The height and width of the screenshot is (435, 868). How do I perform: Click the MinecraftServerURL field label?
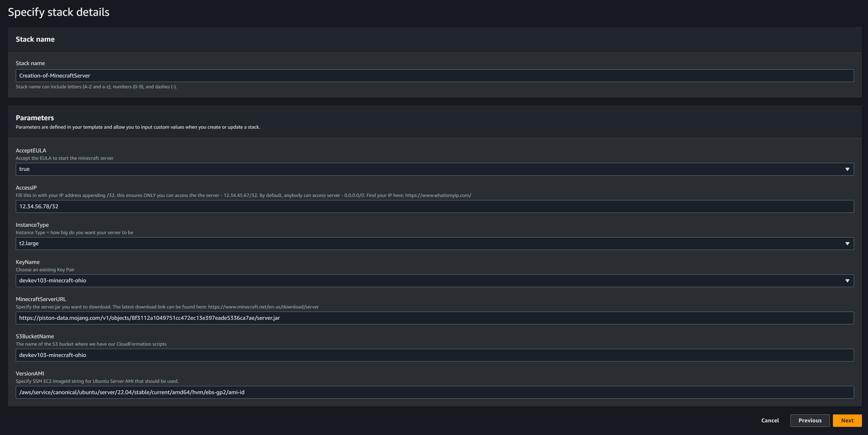click(x=41, y=299)
